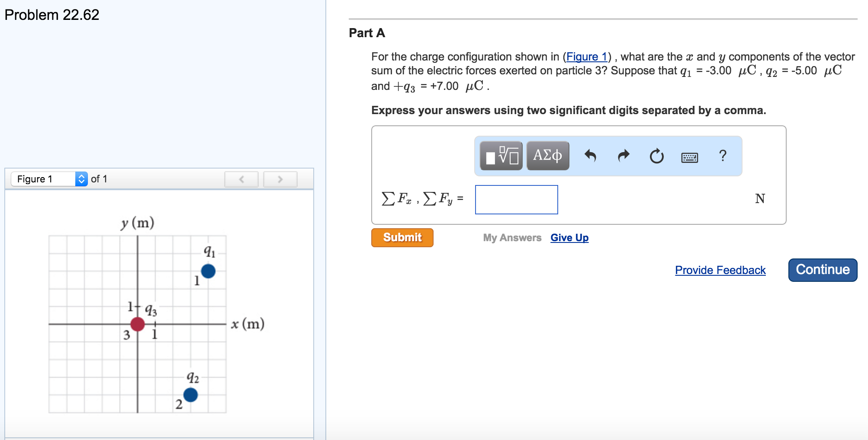The width and height of the screenshot is (868, 440).
Task: Open the Figure 1 hyperlink in problem text
Action: (x=587, y=57)
